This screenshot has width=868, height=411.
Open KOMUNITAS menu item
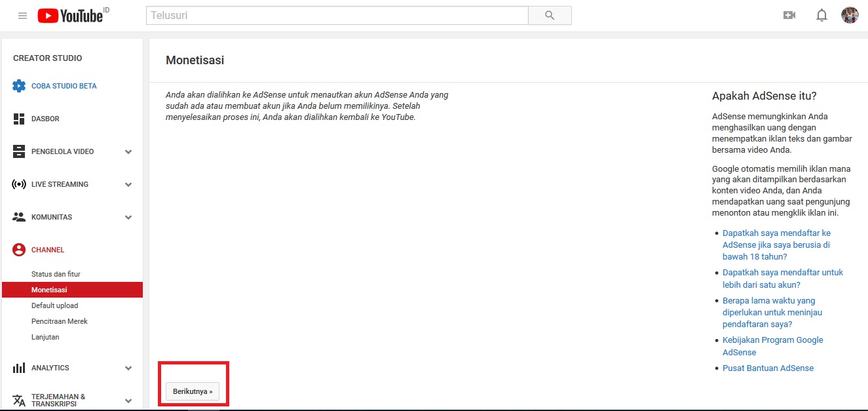52,217
